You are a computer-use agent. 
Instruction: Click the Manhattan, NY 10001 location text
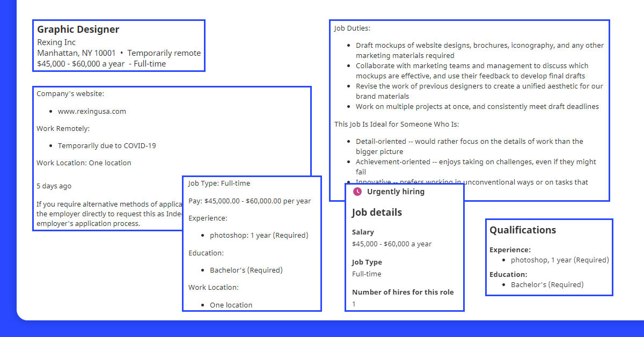76,53
